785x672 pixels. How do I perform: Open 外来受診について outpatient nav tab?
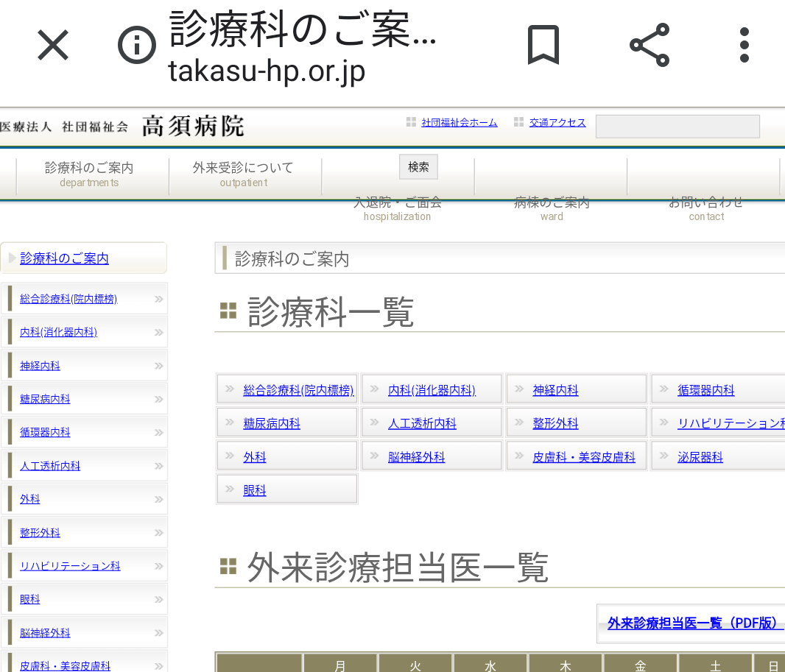coord(243,174)
